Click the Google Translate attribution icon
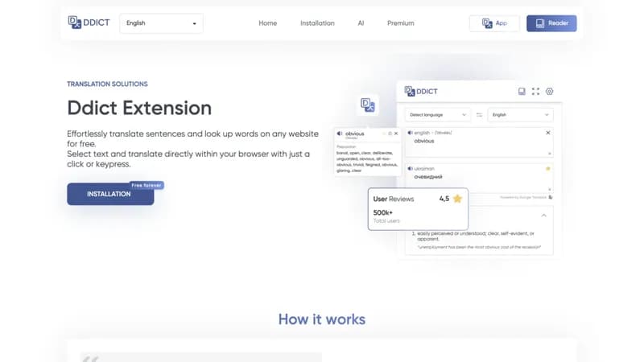Screen dimensions: 644x362 click(551, 197)
